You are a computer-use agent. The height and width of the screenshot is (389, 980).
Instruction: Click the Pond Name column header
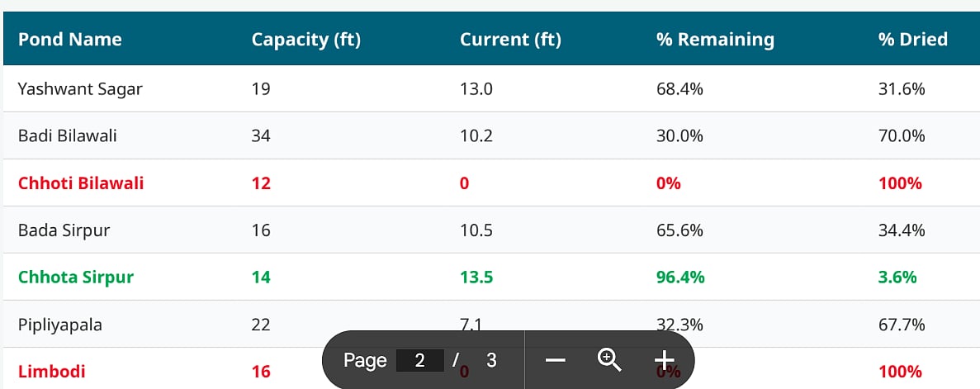(x=70, y=40)
